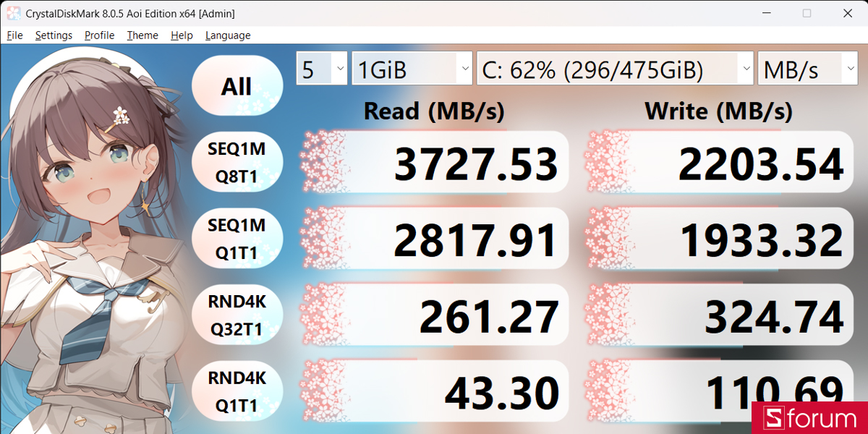Viewport: 868px width, 434px height.
Task: Run the RND4K Q32T1 benchmark
Action: pyautogui.click(x=237, y=315)
